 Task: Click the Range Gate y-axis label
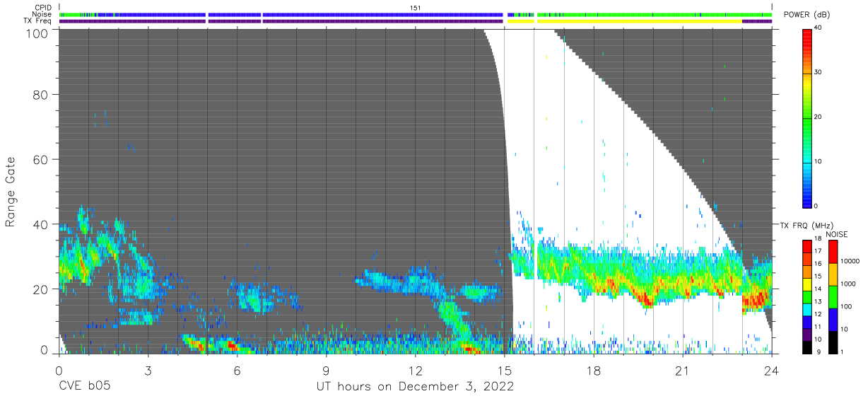click(x=11, y=192)
